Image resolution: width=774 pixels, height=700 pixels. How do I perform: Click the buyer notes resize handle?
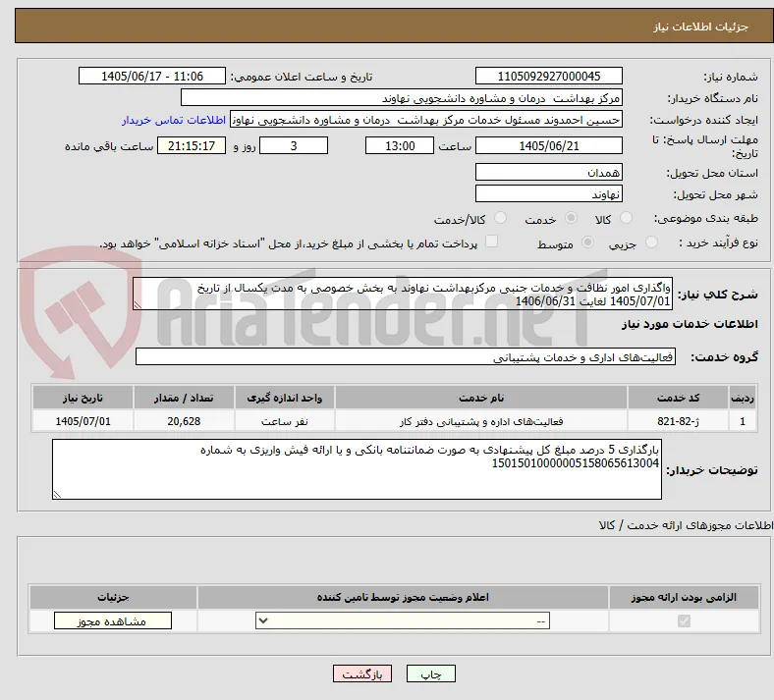[57, 494]
